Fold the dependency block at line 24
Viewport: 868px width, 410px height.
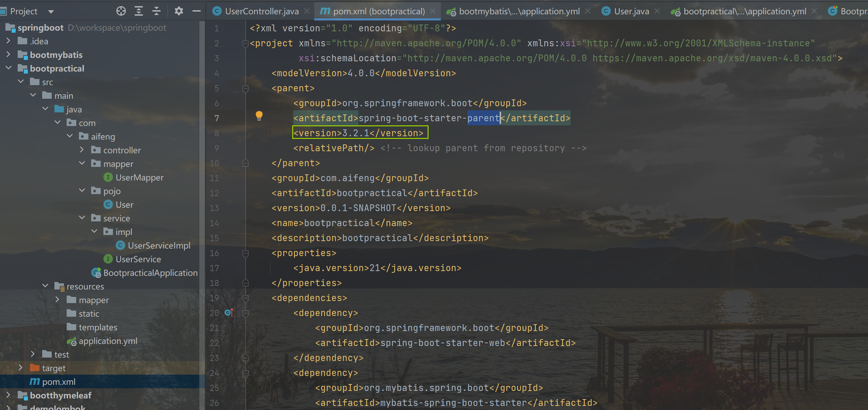[245, 373]
